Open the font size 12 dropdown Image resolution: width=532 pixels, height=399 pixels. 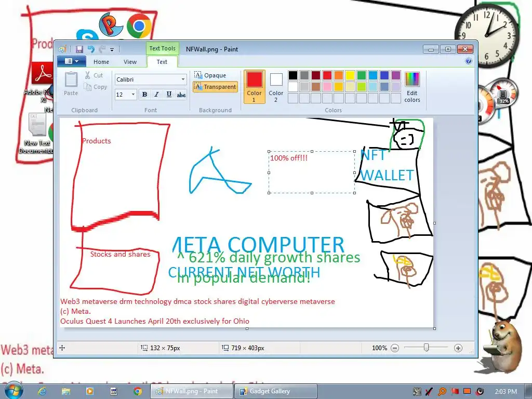click(x=133, y=95)
